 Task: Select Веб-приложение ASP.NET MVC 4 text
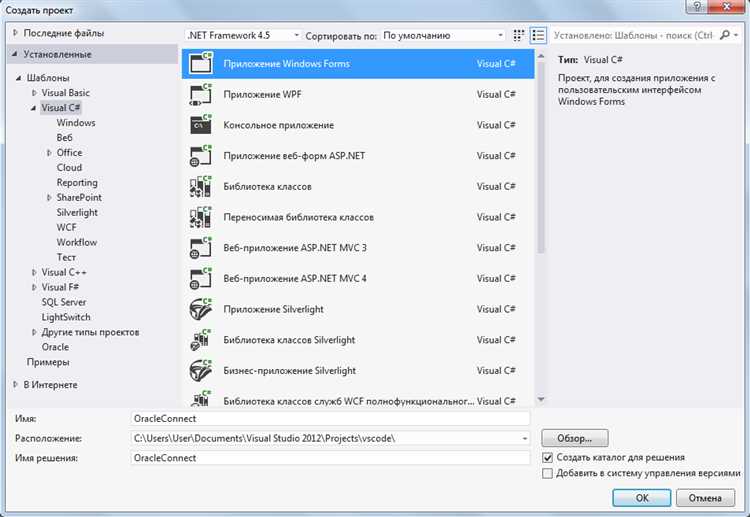295,278
